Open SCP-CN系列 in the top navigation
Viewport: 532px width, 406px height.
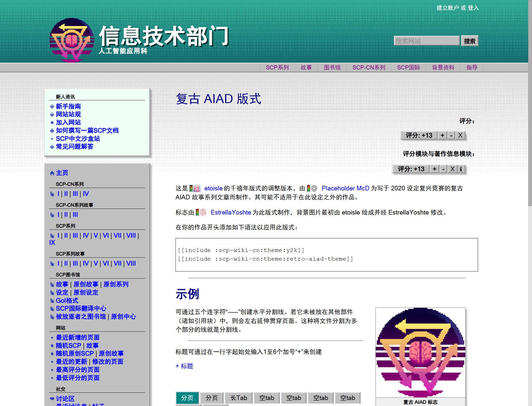369,68
